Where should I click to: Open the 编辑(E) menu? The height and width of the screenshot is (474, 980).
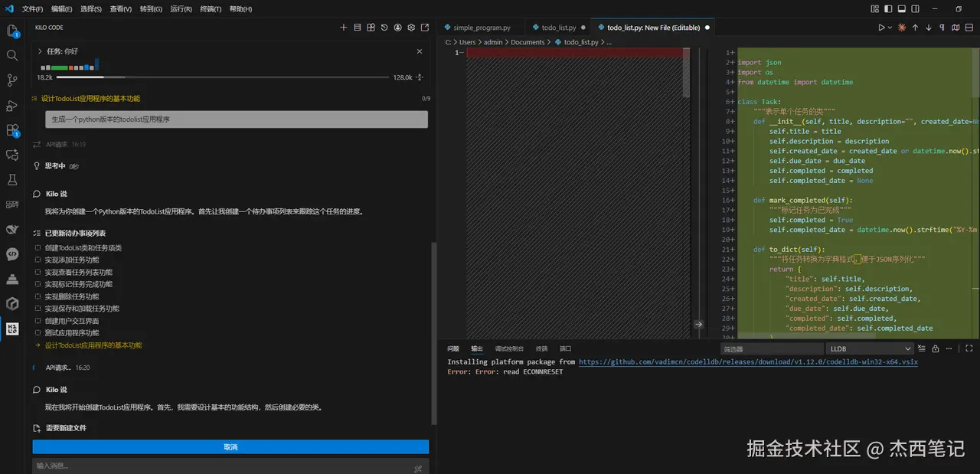62,9
